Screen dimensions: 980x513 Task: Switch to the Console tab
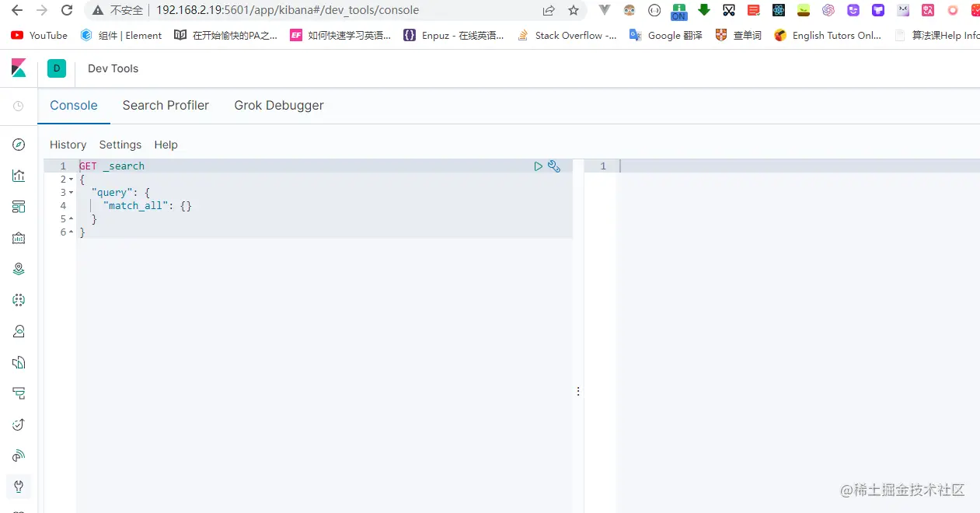tap(74, 106)
